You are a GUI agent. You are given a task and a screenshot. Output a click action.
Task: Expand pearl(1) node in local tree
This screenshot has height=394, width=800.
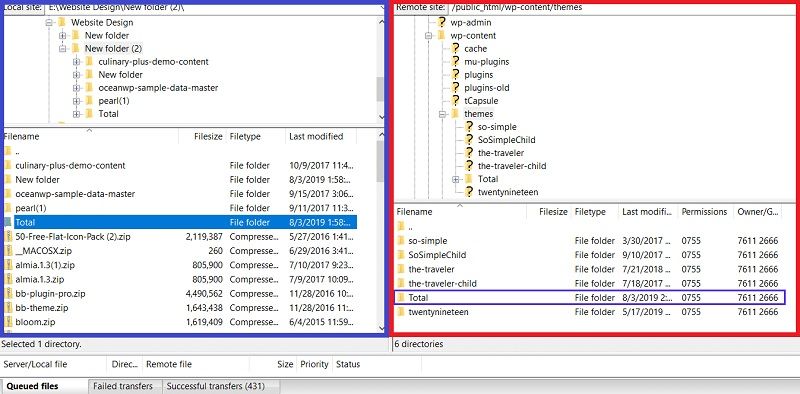click(x=77, y=101)
